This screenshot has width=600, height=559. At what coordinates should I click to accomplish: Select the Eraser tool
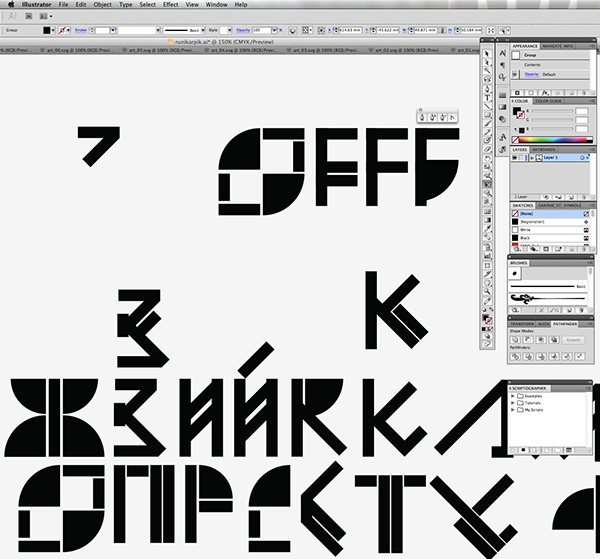(487, 149)
